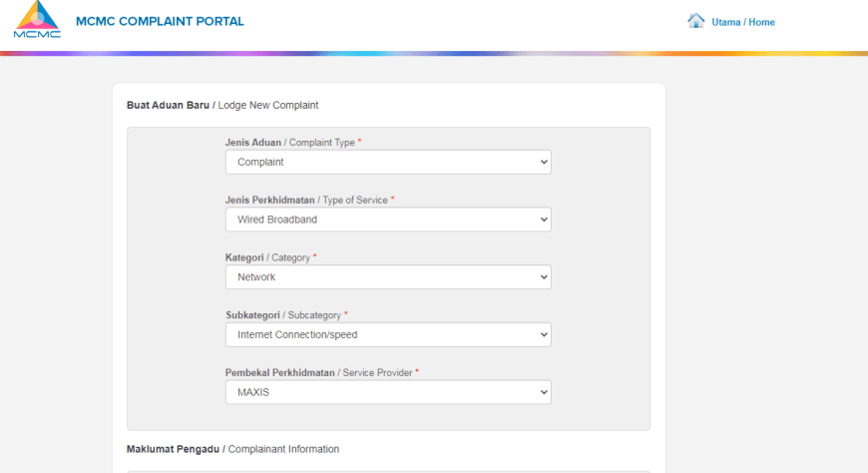Click the Jenis Aduan / Complaint Type label
Image resolution: width=868 pixels, height=473 pixels.
[x=293, y=143]
